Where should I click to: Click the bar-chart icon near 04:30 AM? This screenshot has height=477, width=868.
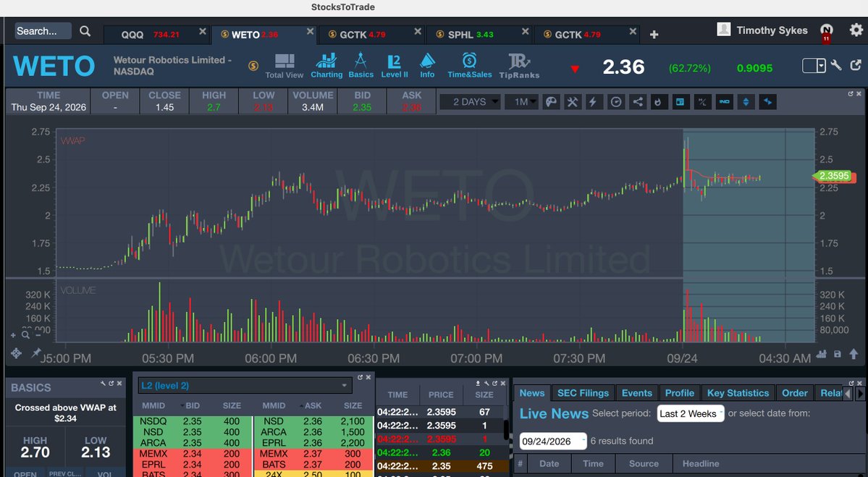tap(822, 354)
